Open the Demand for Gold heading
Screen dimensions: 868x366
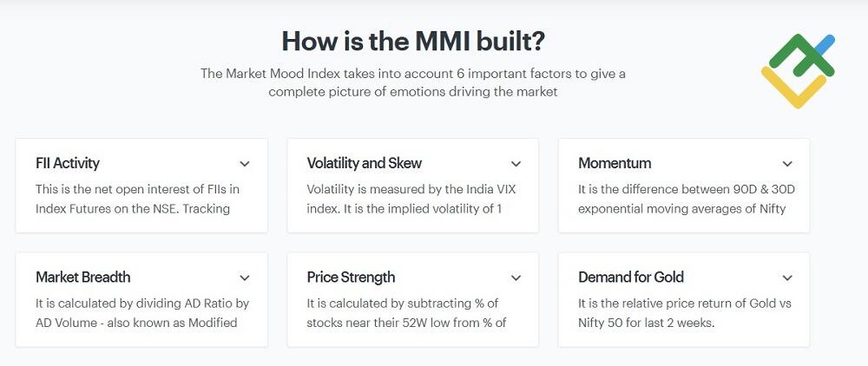pos(631,278)
